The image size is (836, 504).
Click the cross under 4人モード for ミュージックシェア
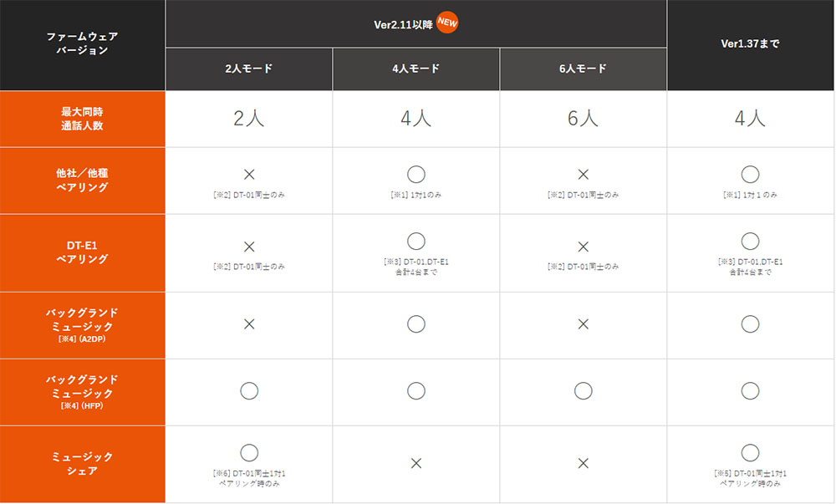[415, 463]
